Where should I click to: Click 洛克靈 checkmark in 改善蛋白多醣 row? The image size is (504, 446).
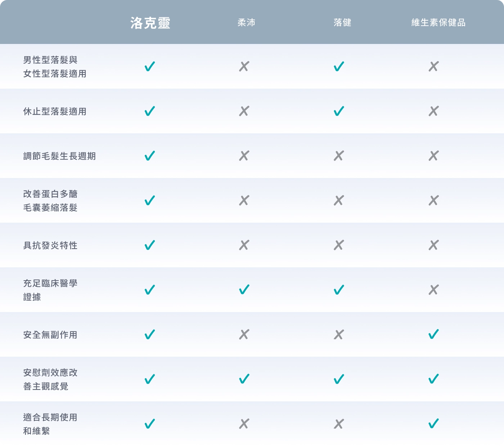tap(150, 200)
